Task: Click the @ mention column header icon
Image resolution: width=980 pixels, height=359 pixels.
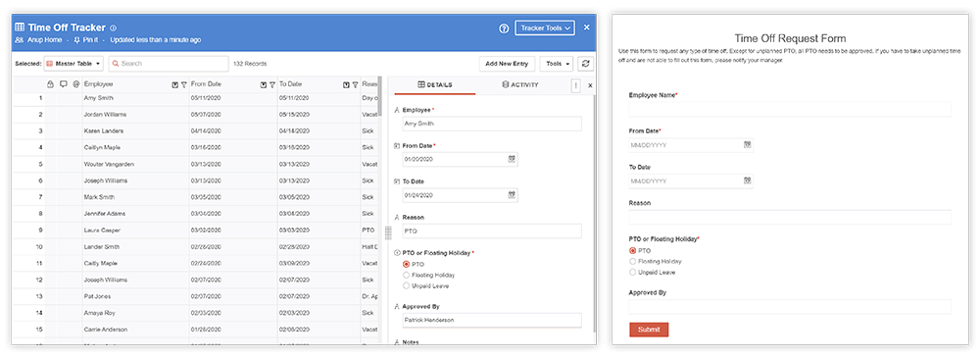Action: tap(76, 83)
